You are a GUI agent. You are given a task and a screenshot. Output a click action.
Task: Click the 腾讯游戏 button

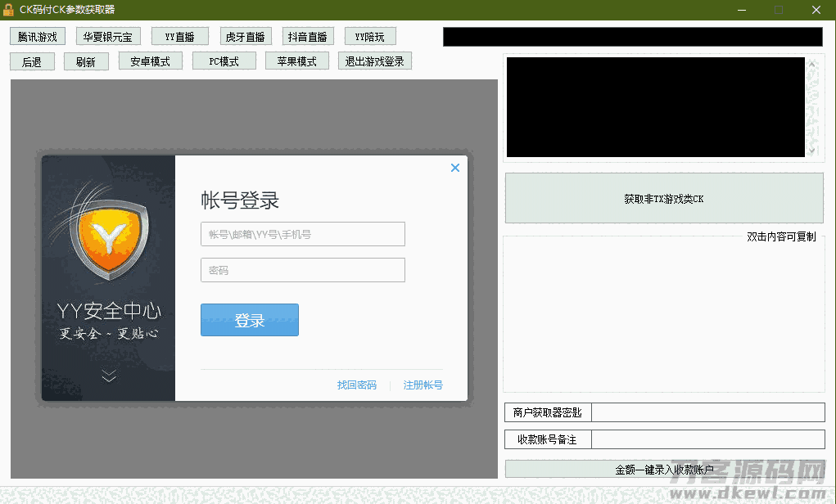pyautogui.click(x=38, y=37)
